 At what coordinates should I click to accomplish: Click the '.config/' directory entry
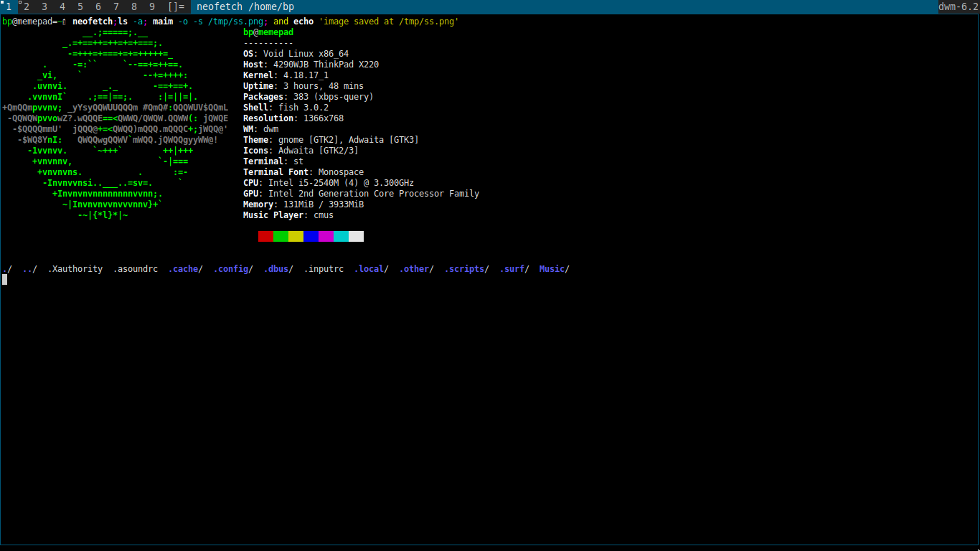[x=233, y=269]
